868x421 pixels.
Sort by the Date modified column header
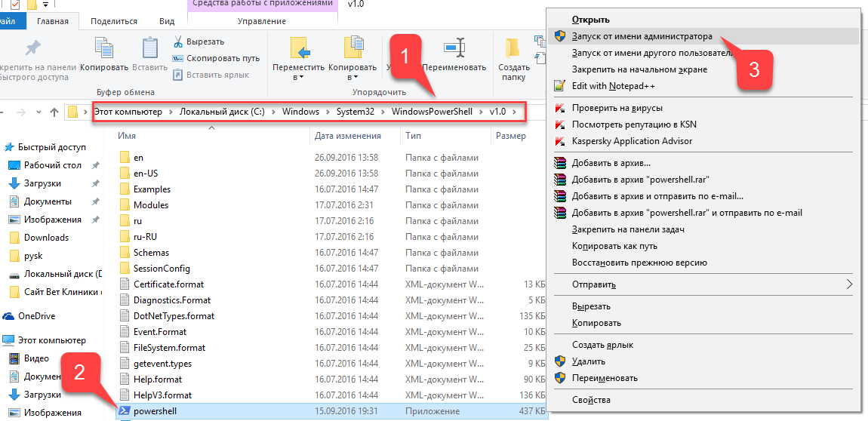(347, 136)
